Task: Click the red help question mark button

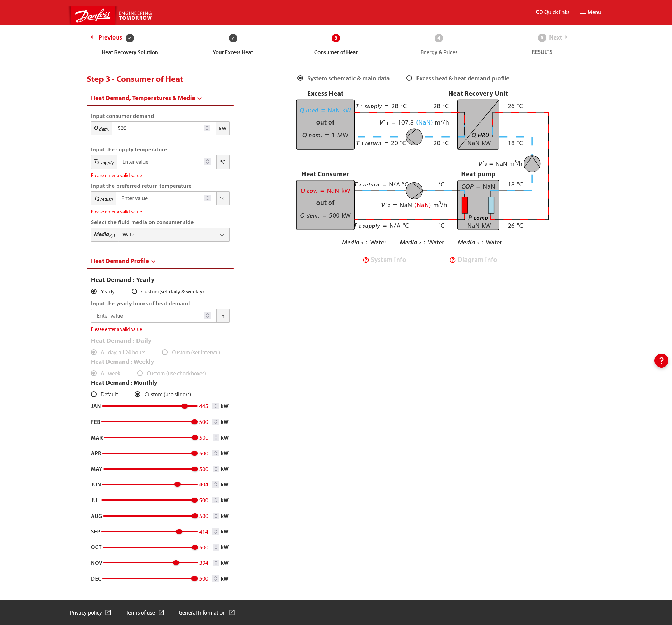Action: (x=661, y=361)
